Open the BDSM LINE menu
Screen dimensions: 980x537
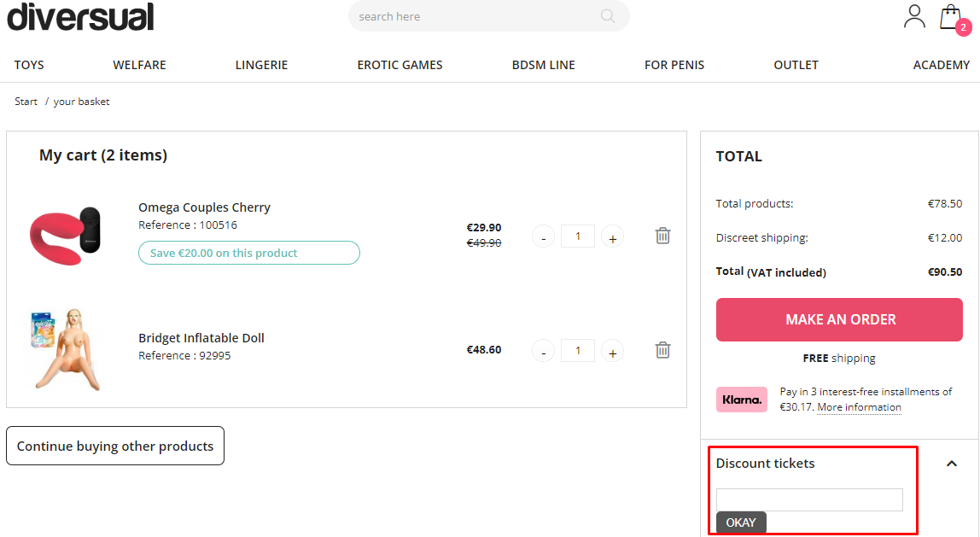pyautogui.click(x=544, y=65)
